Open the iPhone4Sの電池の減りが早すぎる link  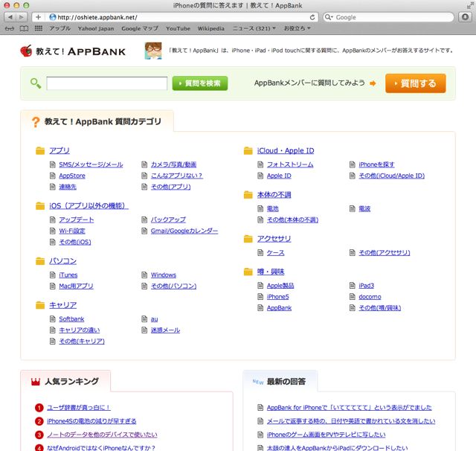[x=91, y=421]
